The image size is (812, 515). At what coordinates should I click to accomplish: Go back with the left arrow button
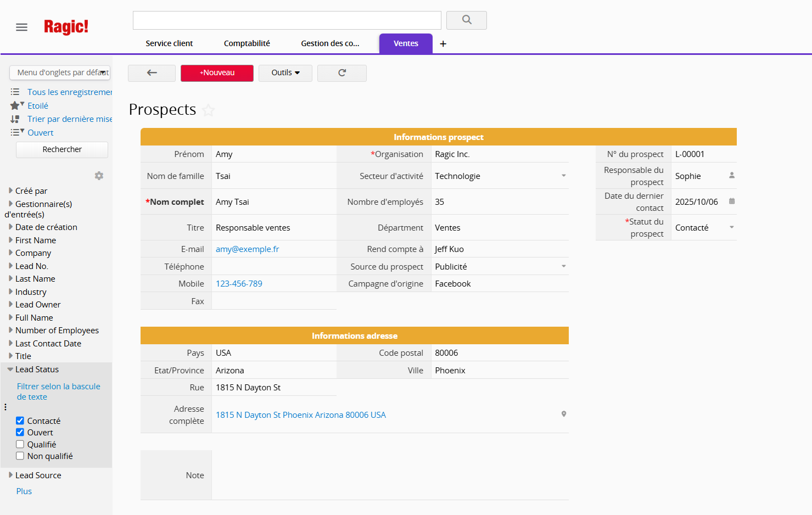152,73
